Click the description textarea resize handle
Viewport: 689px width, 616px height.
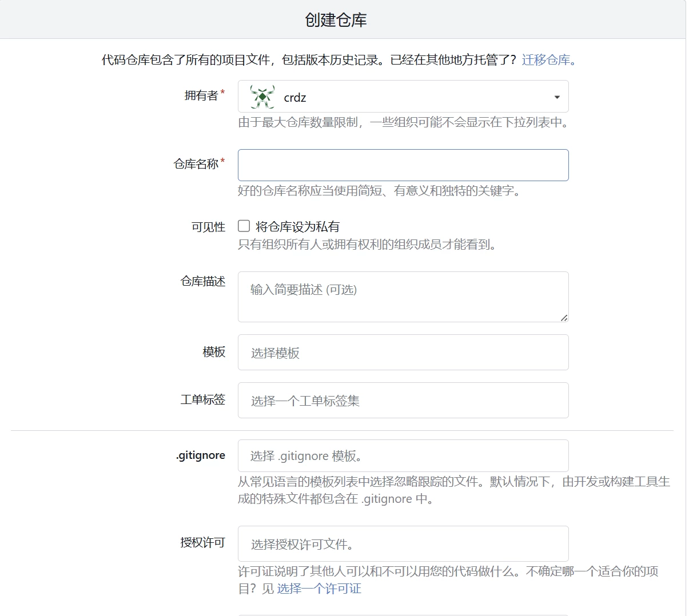[x=564, y=317]
